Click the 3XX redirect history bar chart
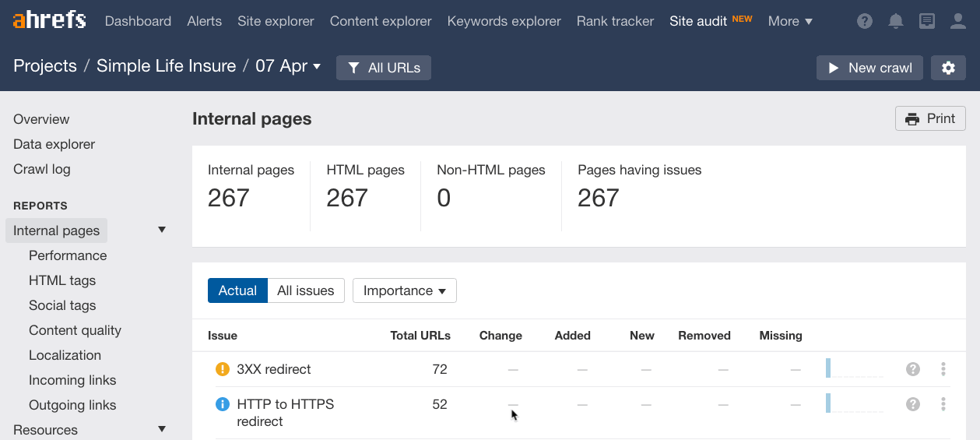This screenshot has height=440, width=980. [854, 368]
